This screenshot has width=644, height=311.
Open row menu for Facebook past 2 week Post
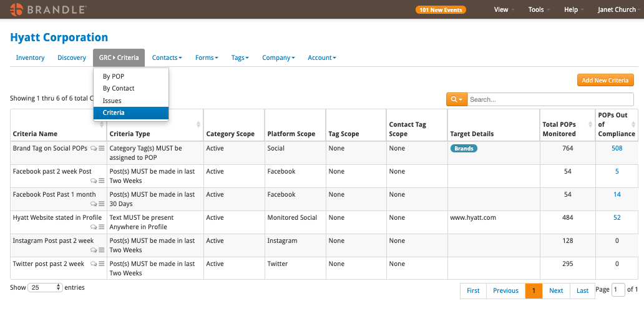point(102,180)
